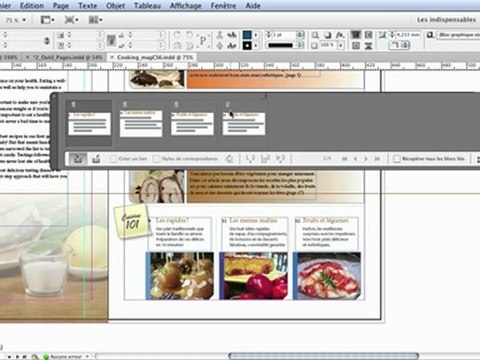Open the Texte menu
The image size is (480, 360).
pyautogui.click(x=88, y=6)
